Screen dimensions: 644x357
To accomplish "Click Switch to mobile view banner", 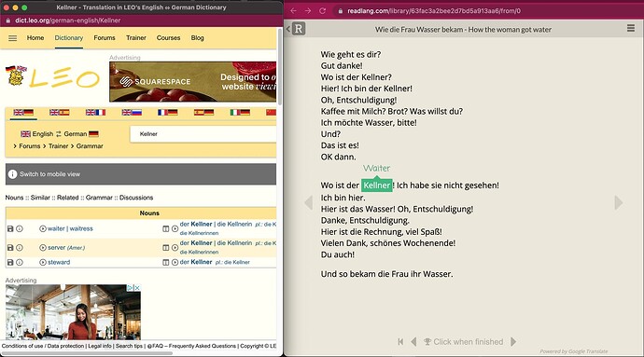I will 141,174.
